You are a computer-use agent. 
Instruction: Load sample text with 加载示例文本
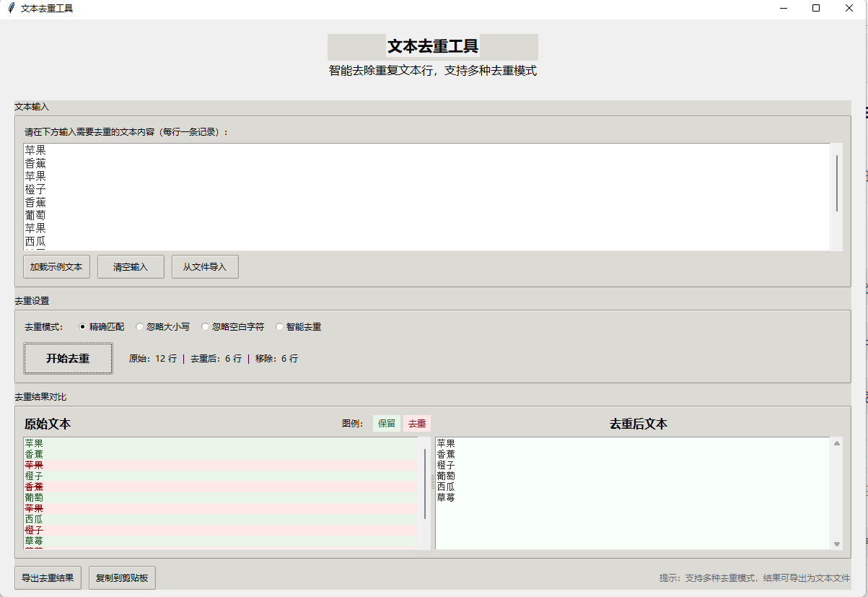pyautogui.click(x=56, y=266)
